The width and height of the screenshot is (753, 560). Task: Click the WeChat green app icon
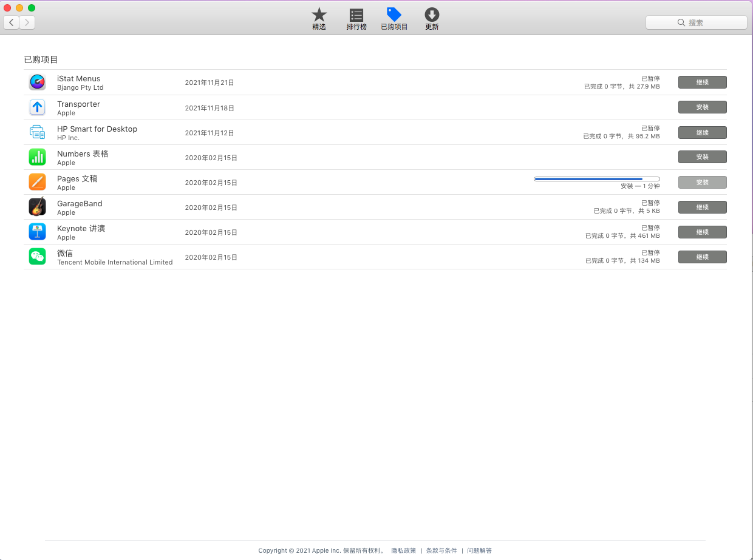click(x=37, y=257)
